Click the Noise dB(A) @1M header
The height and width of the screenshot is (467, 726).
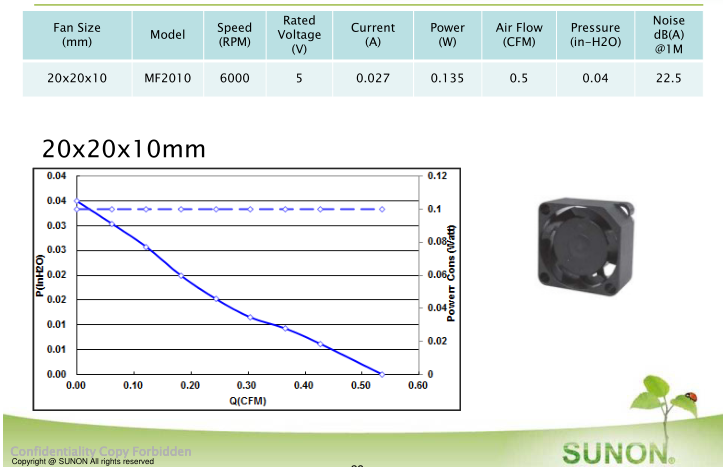coord(669,35)
